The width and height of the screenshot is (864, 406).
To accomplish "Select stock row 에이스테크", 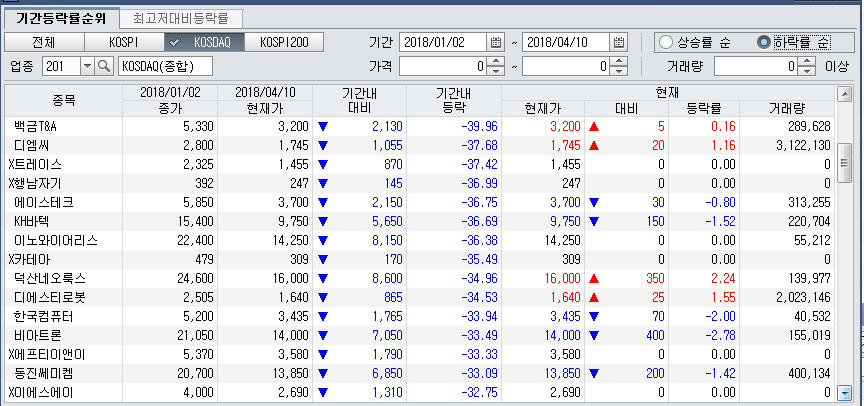I will [x=420, y=202].
